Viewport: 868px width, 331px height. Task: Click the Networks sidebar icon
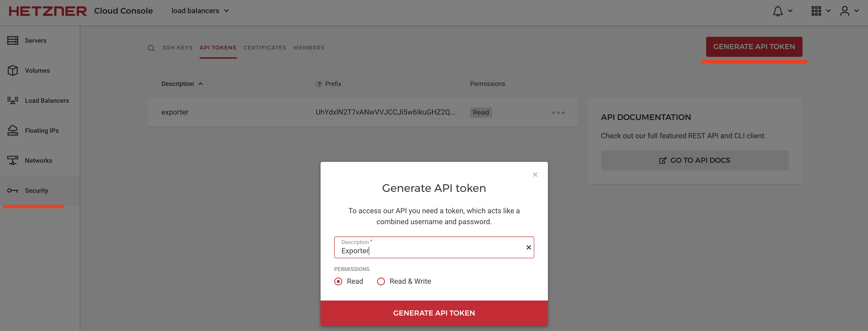tap(13, 160)
